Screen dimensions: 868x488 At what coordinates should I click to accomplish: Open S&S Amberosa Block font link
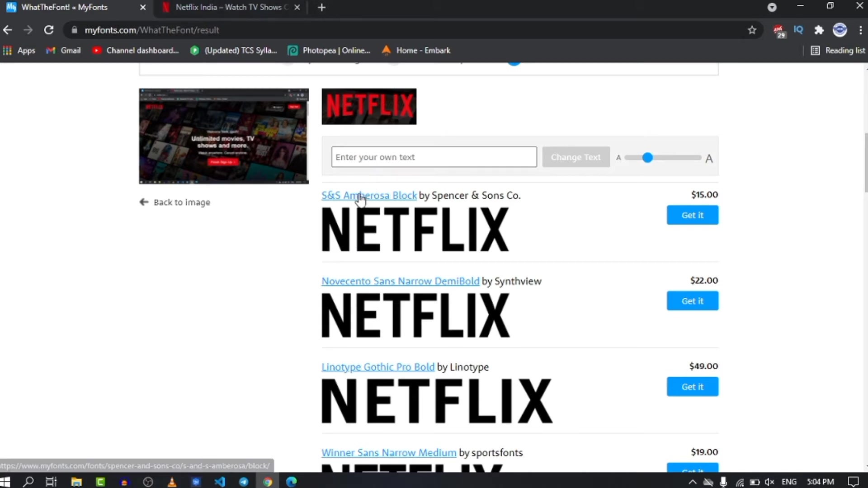pyautogui.click(x=369, y=195)
